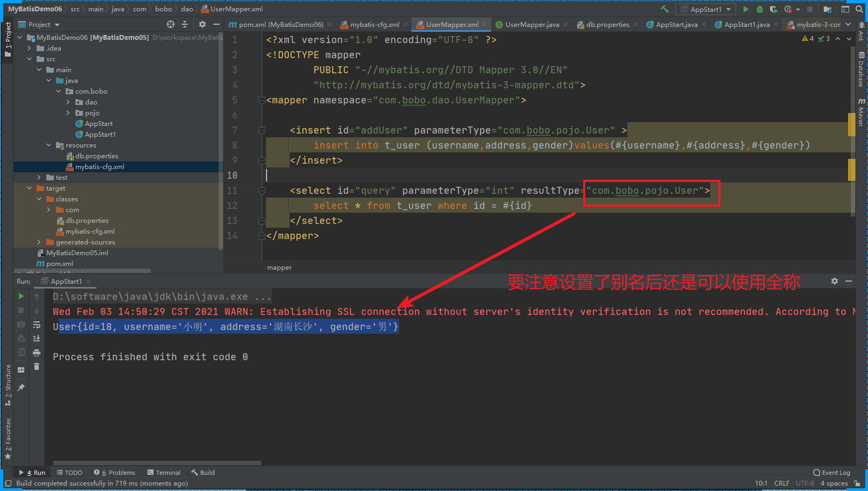The height and width of the screenshot is (491, 868).
Task: Switch to AppStart.java editor tab
Action: [676, 24]
